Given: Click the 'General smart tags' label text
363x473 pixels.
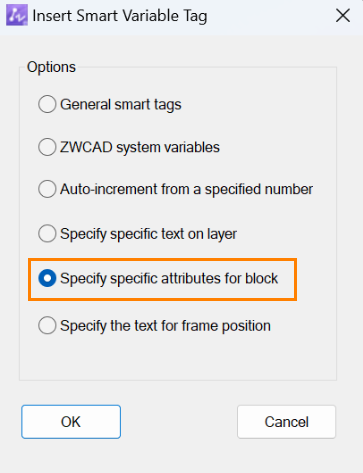Looking at the screenshot, I should (121, 105).
